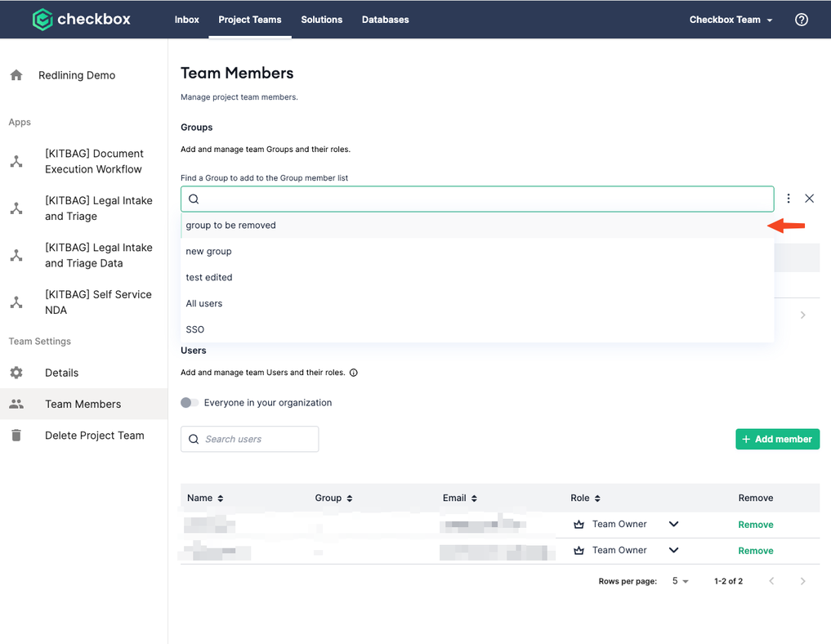Open the Databases tab
This screenshot has width=831, height=644.
tap(386, 20)
